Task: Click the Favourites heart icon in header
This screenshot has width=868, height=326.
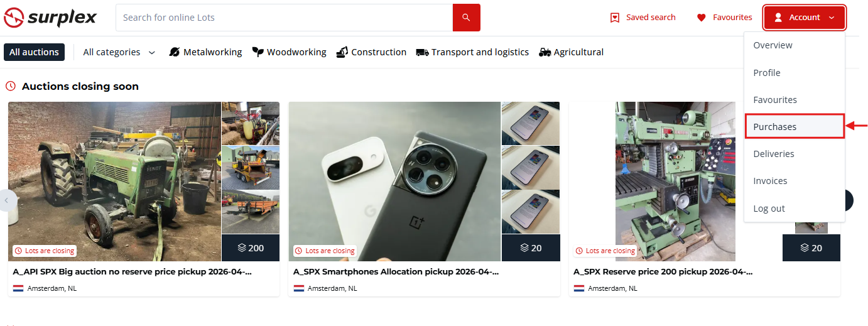Action: [x=702, y=18]
